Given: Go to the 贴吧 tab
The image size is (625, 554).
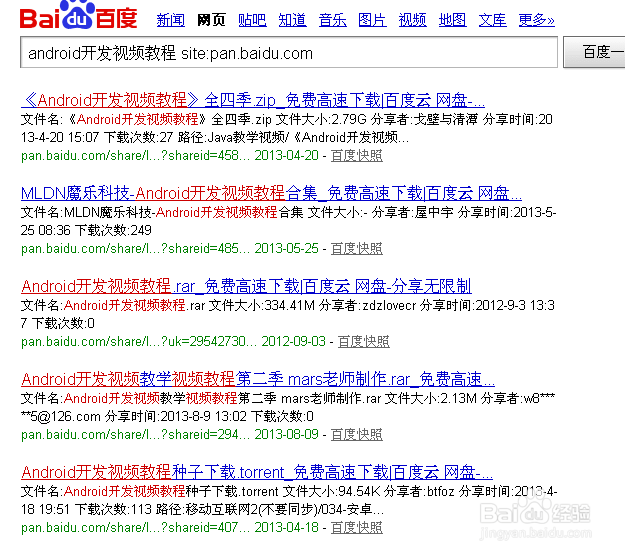Looking at the screenshot, I should 252,20.
